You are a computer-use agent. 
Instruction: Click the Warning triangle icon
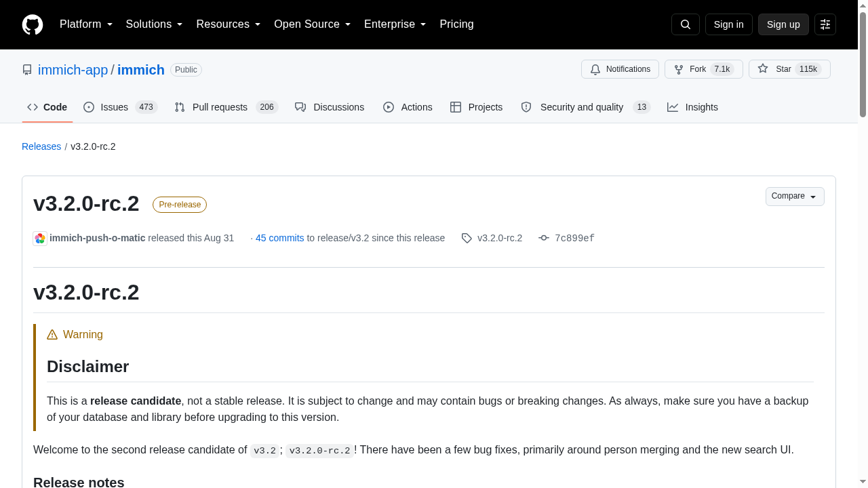[x=52, y=335]
